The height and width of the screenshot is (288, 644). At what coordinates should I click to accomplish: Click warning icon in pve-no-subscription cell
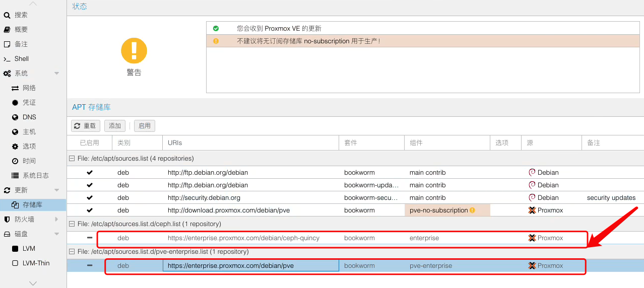click(x=472, y=210)
